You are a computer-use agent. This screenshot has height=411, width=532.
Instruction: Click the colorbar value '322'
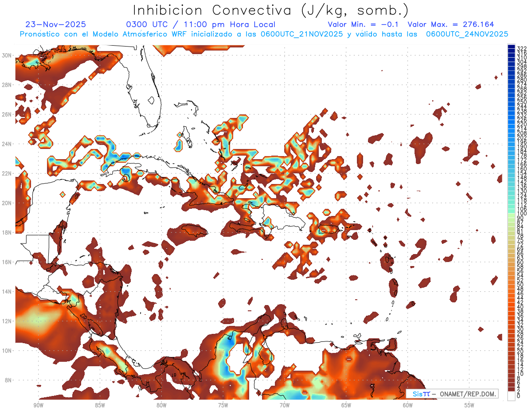click(x=522, y=48)
